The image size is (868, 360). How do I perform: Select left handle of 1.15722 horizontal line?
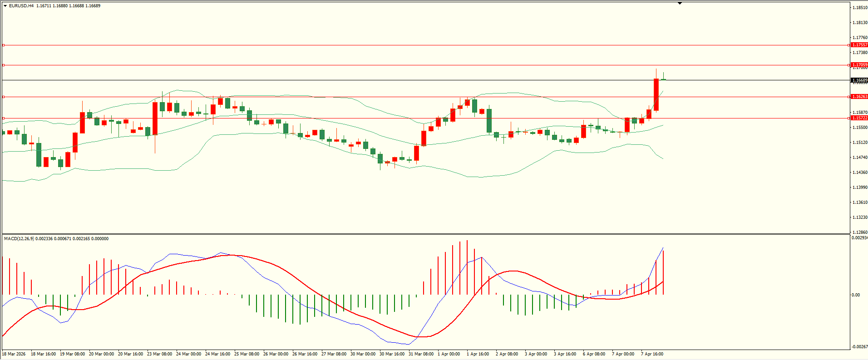coord(4,118)
